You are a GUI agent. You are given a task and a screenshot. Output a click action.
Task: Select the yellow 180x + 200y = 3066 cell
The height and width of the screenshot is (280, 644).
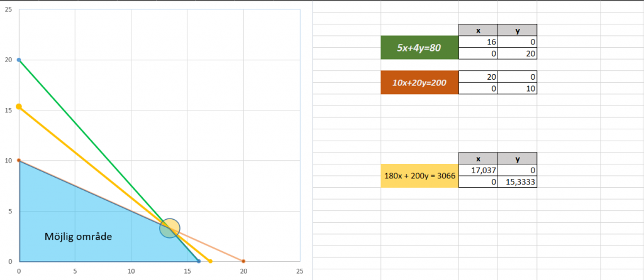coord(419,176)
